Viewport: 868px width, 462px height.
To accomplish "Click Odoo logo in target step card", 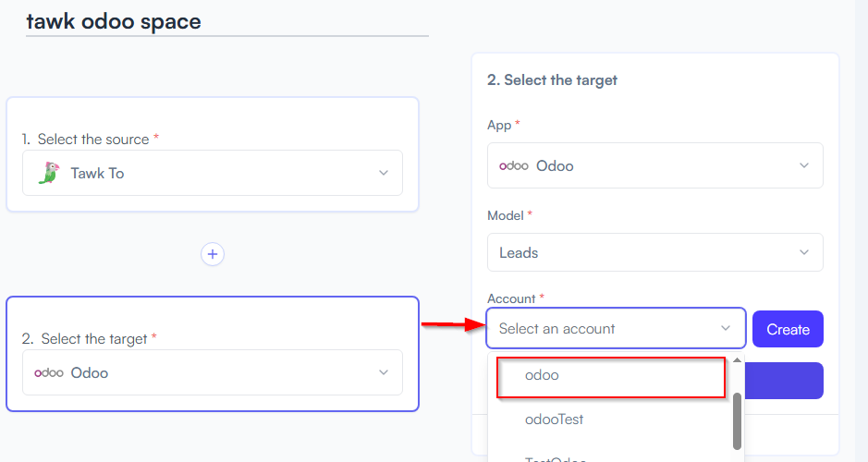I will pos(49,373).
